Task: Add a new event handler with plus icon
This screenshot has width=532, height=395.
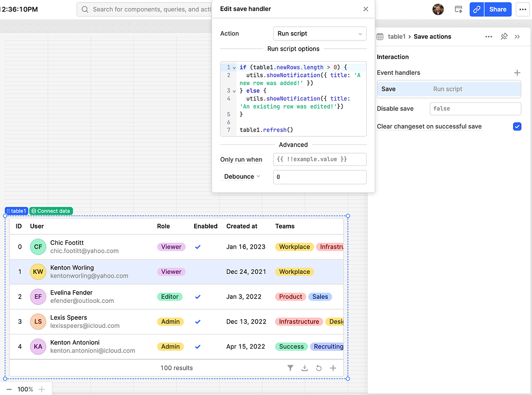Action: click(x=517, y=73)
